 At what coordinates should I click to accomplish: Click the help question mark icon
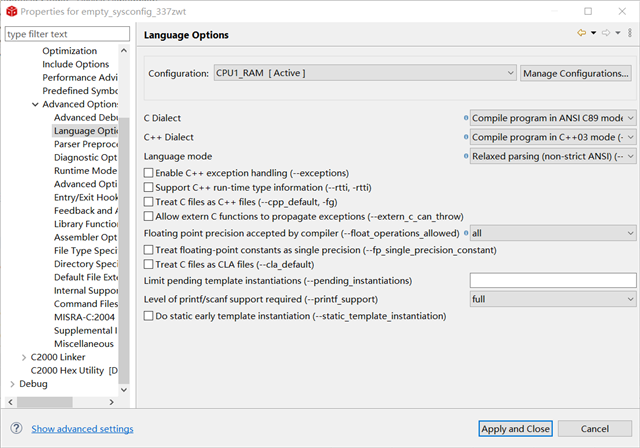point(16,429)
